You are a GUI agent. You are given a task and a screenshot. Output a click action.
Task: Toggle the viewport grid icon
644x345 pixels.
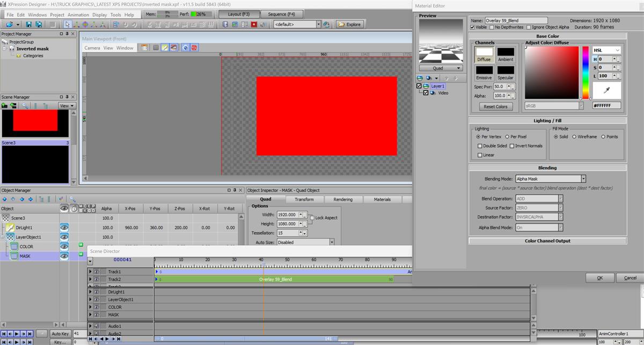156,48
